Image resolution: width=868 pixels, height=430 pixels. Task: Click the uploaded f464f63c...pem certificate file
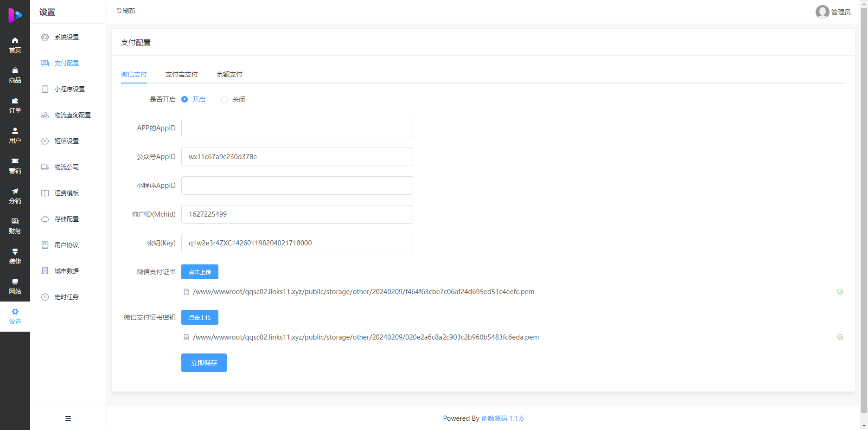pyautogui.click(x=364, y=292)
